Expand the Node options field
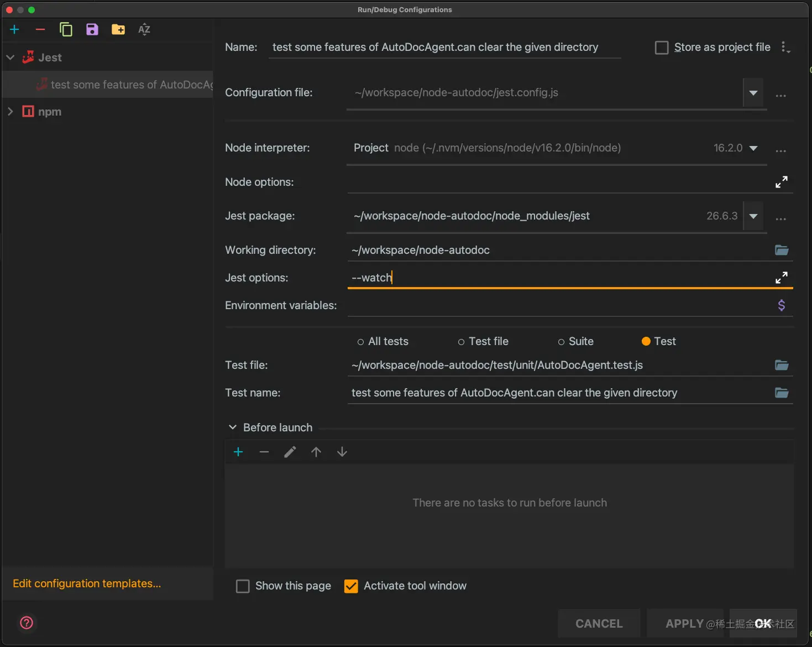Viewport: 812px width, 647px height. 781,182
